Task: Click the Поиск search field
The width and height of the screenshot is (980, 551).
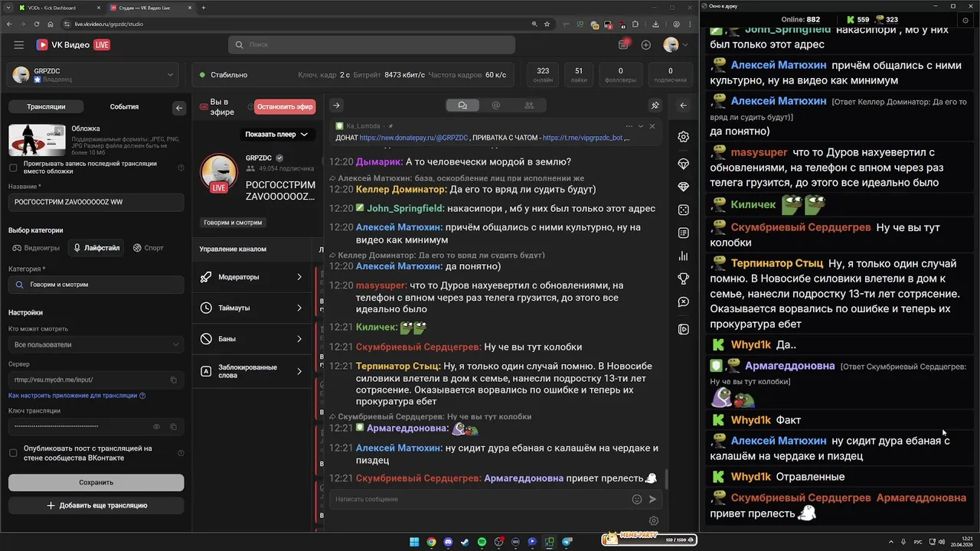Action: tap(371, 45)
